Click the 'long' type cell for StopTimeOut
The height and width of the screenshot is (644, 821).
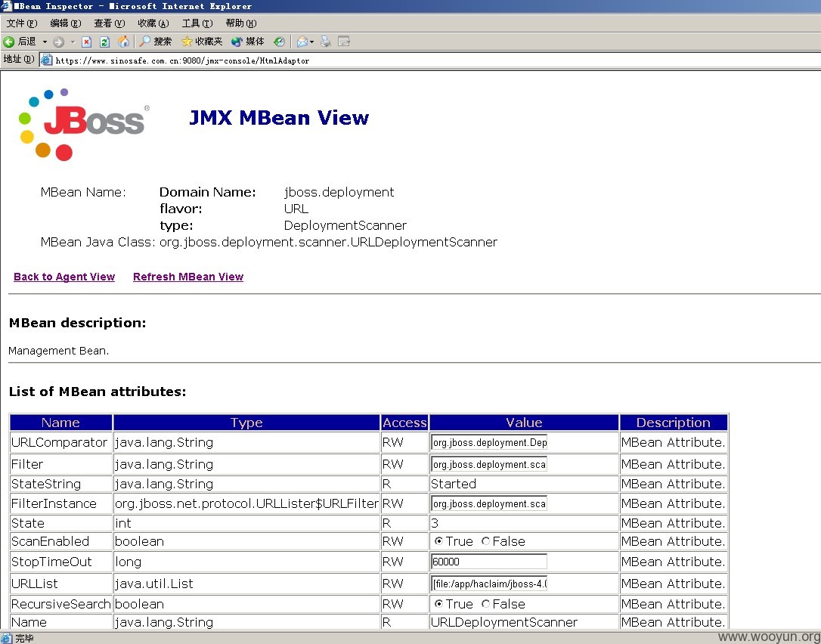(x=246, y=562)
